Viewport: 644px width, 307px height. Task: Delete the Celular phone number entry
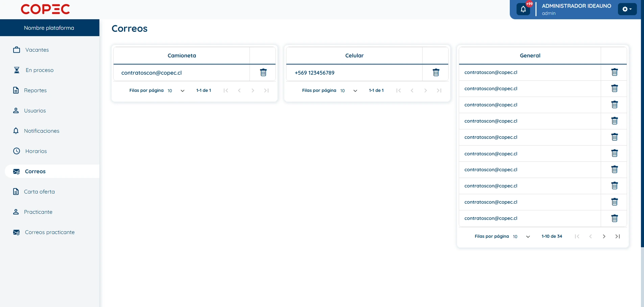click(436, 73)
